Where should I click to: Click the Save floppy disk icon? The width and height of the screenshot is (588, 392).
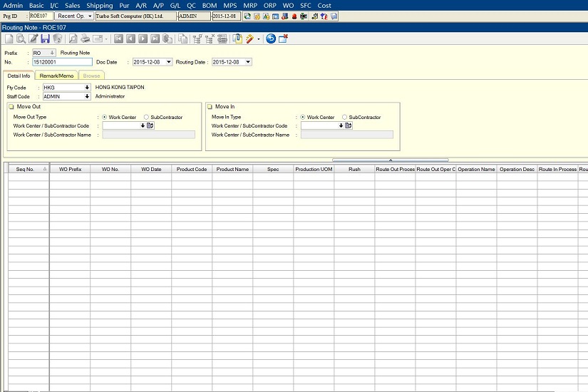pos(45,39)
